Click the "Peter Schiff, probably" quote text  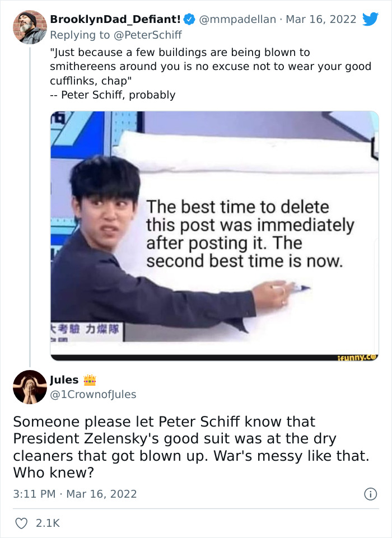118,95
